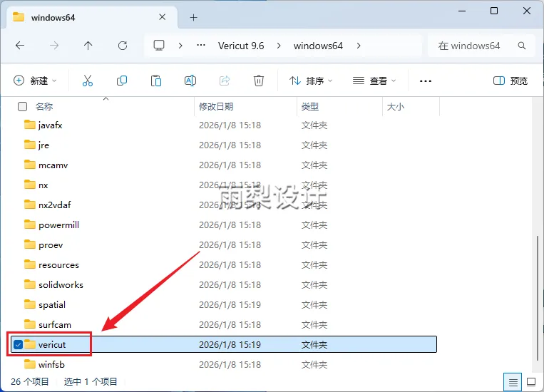Image resolution: width=544 pixels, height=392 pixels.
Task: Refresh the current folder
Action: 123,46
